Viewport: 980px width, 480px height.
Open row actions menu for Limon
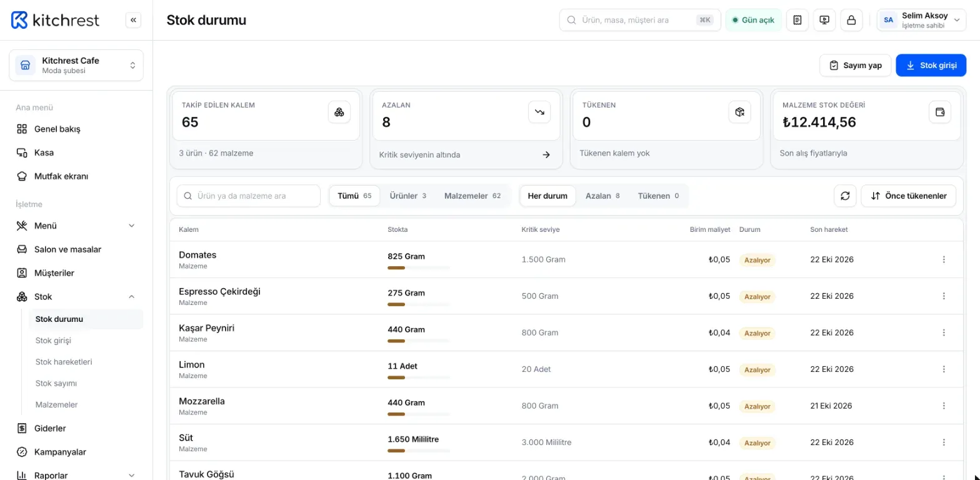(944, 369)
